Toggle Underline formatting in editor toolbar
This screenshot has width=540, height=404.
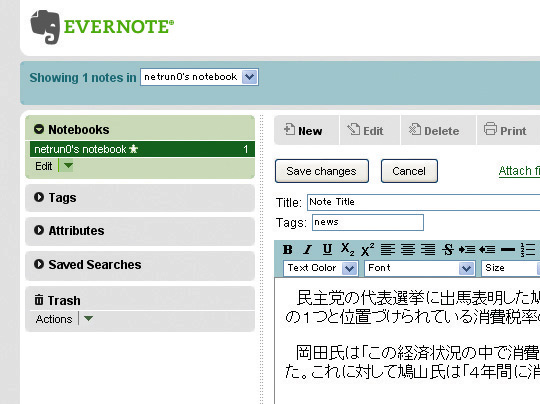[327, 249]
